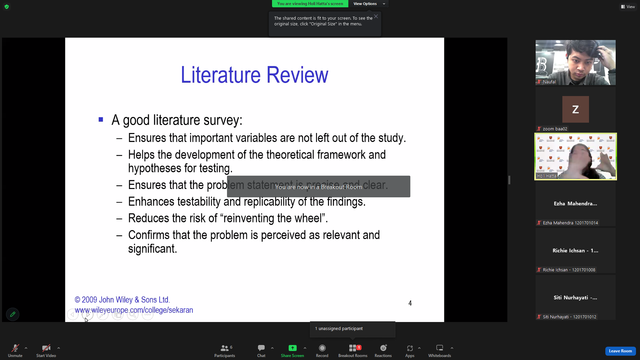The height and width of the screenshot is (360, 640).
Task: Click the wileyeurope.com/college/sekaran link
Action: pyautogui.click(x=134, y=310)
